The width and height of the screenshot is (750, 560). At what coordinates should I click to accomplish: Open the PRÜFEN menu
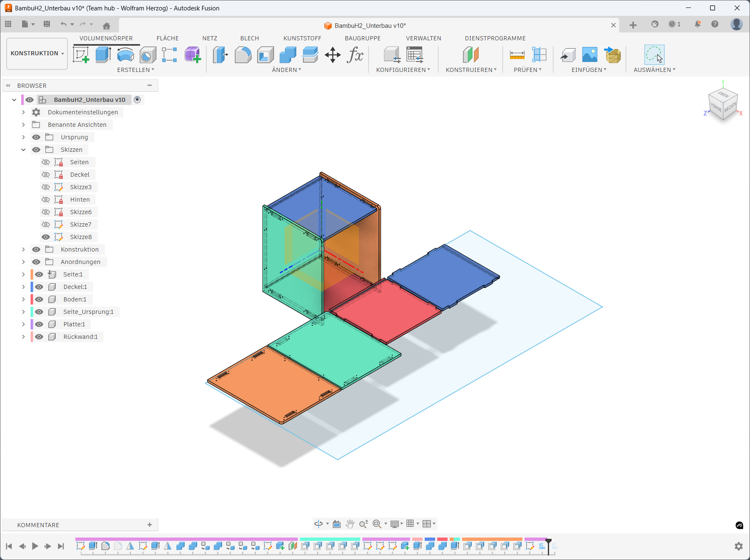pos(527,70)
